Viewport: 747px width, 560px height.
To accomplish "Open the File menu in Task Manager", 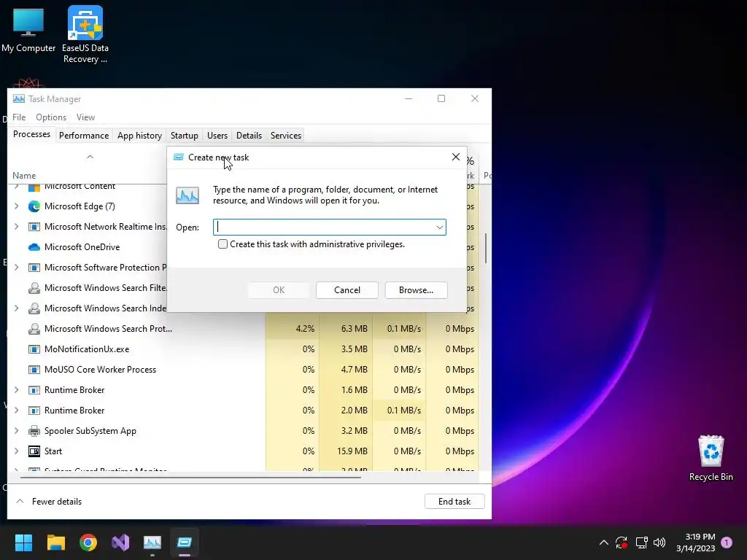I will (x=19, y=117).
